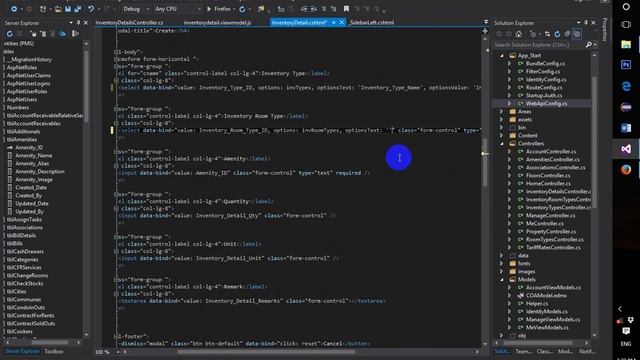The image size is (640, 360).
Task: Select RouteConfig.cs in Solution Explorer
Action: [x=544, y=87]
